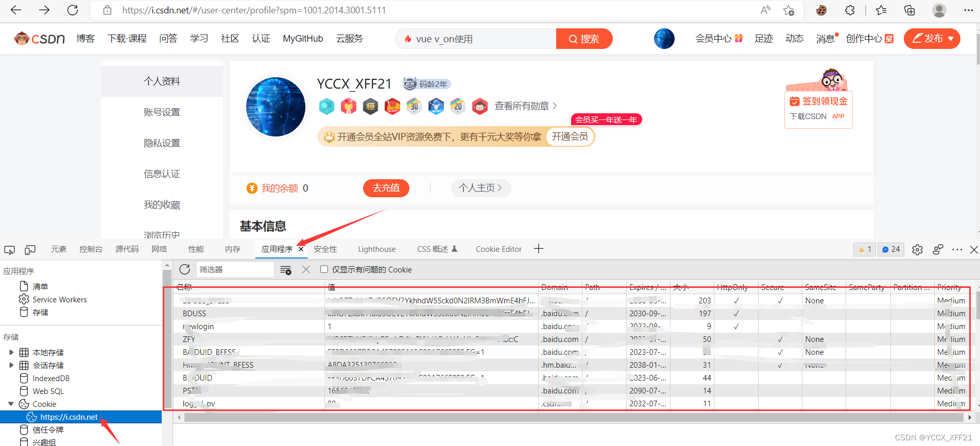Expand 查看所有勋章 badges list
Screen dimensions: 980x446
pyautogui.click(x=526, y=106)
